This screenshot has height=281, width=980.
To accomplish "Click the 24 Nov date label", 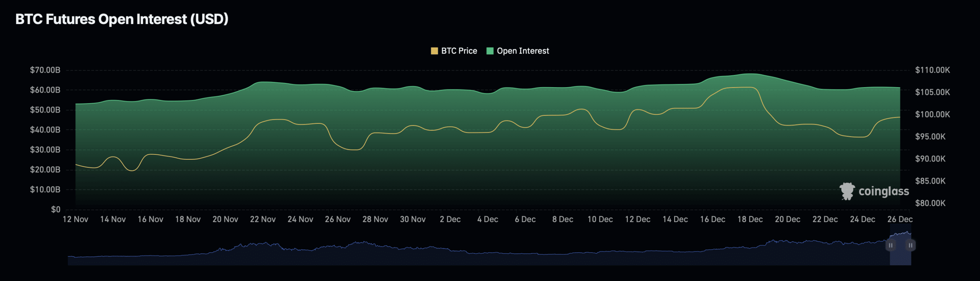I will (x=301, y=219).
